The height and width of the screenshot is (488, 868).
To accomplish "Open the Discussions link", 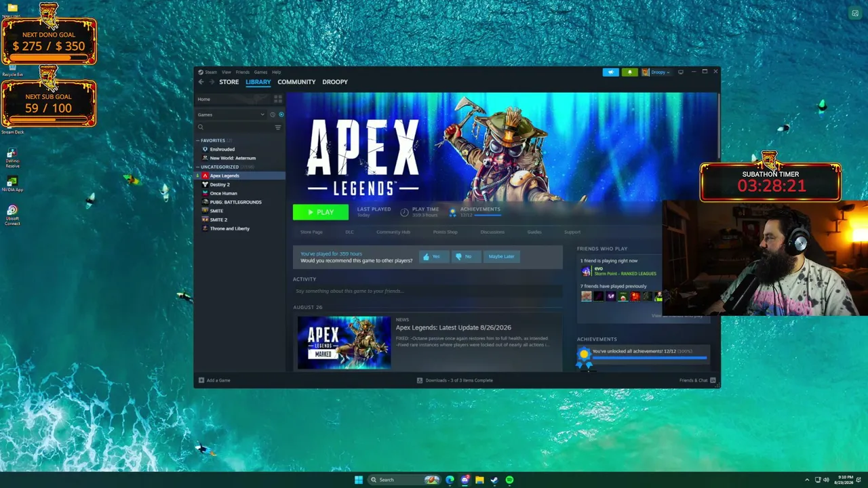I will point(492,232).
